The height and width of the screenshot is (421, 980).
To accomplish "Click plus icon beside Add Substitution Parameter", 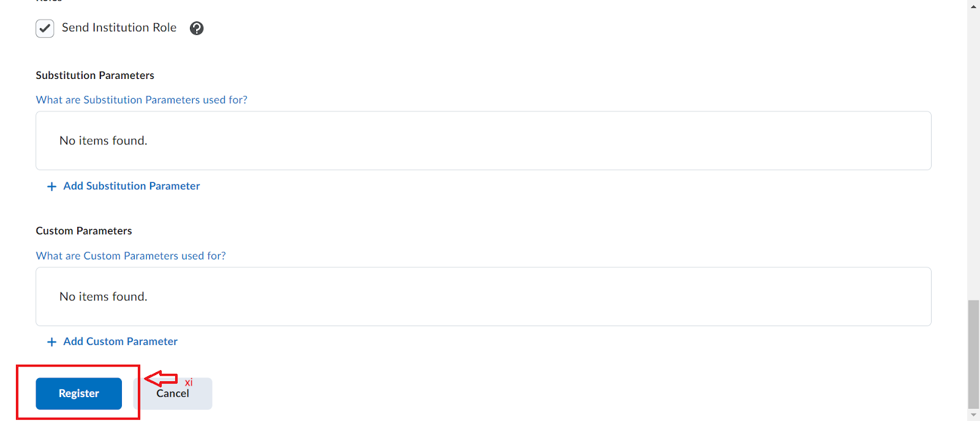I will pyautogui.click(x=52, y=187).
